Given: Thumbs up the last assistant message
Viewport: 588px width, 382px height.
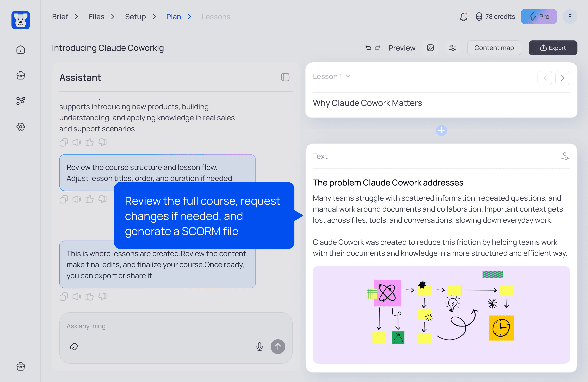Looking at the screenshot, I should tap(89, 297).
